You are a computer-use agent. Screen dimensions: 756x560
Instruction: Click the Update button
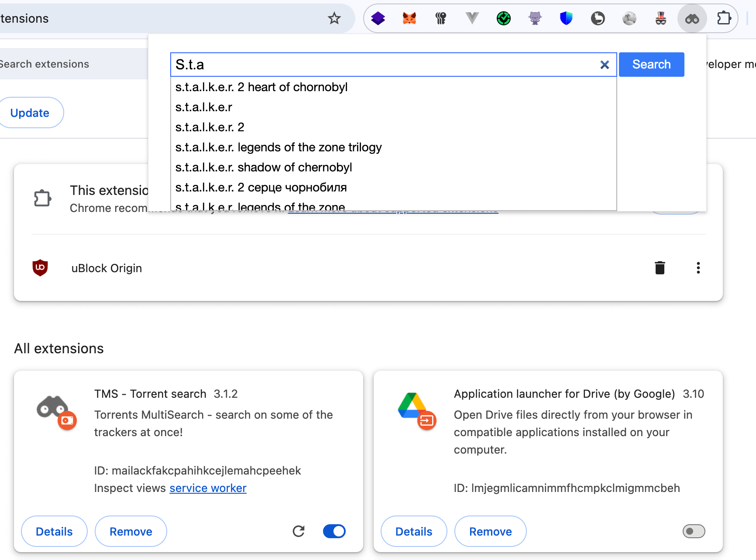pos(30,113)
